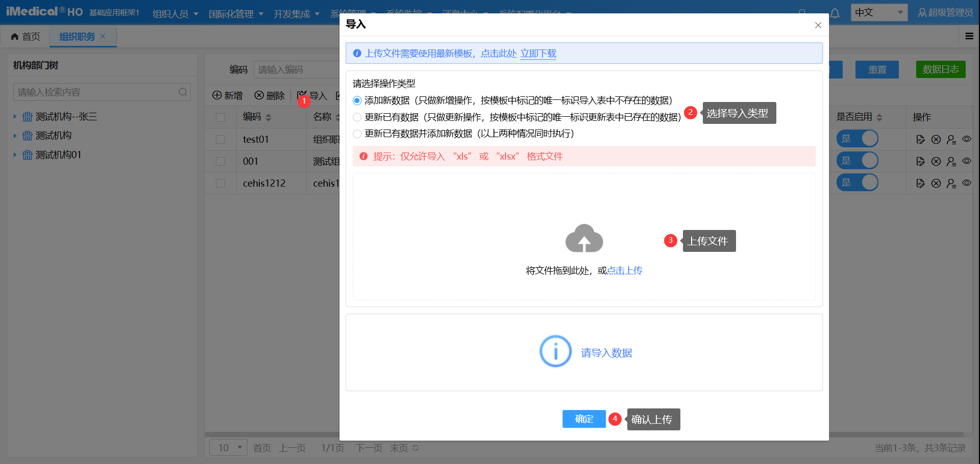Click the 确定 button
The height and width of the screenshot is (464, 980).
(x=584, y=419)
